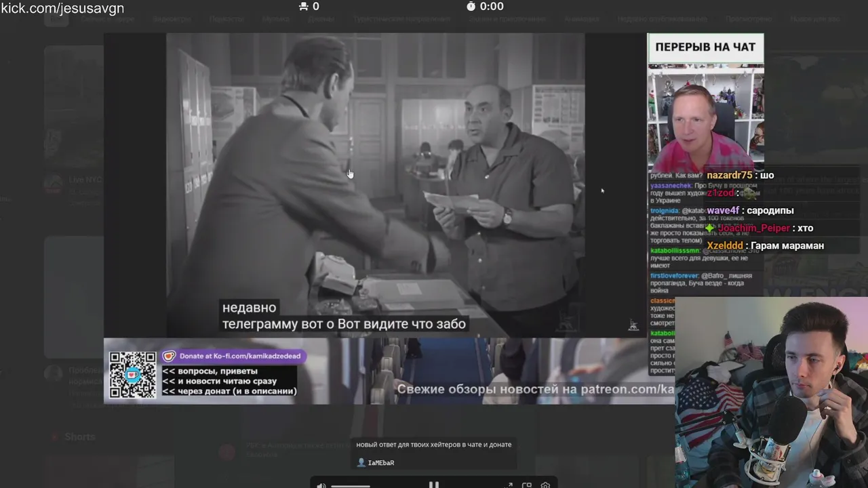Click the patreon.com news promo text
This screenshot has width=868, height=488.
(535, 390)
